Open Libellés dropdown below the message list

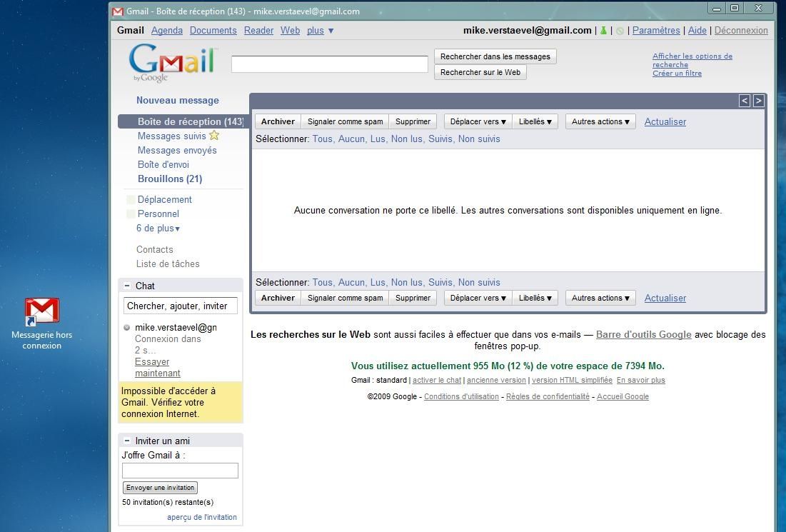(x=535, y=298)
